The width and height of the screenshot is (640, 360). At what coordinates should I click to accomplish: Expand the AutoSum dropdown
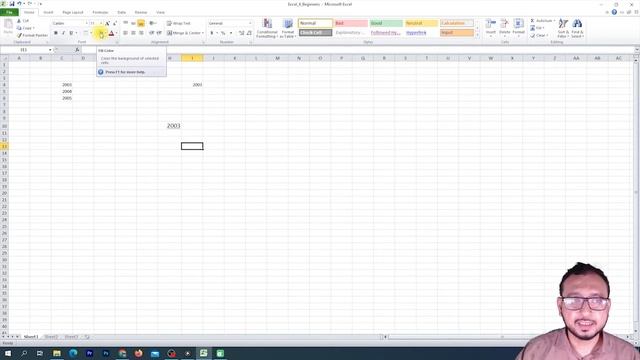pyautogui.click(x=554, y=21)
